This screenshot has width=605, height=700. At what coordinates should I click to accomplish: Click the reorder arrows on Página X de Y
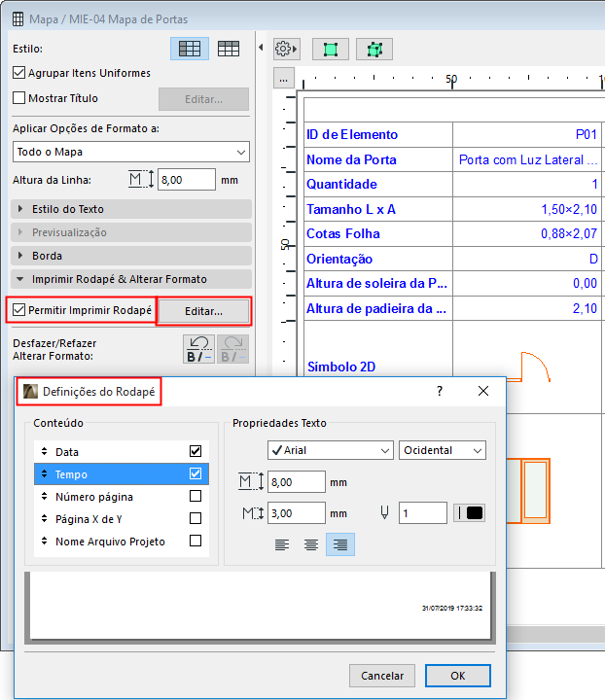[x=44, y=518]
